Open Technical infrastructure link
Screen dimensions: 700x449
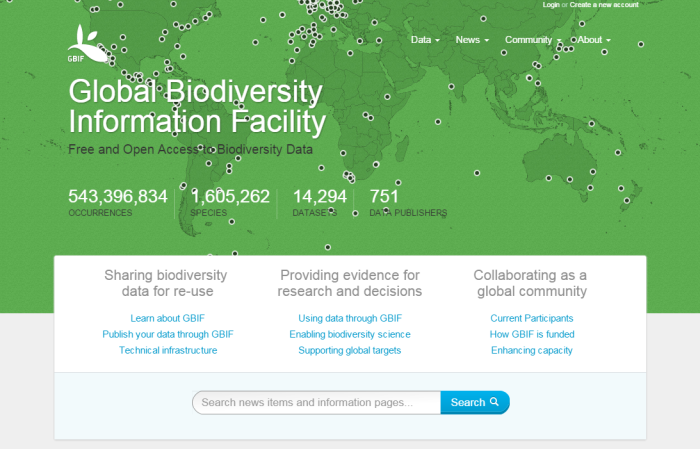pos(168,350)
